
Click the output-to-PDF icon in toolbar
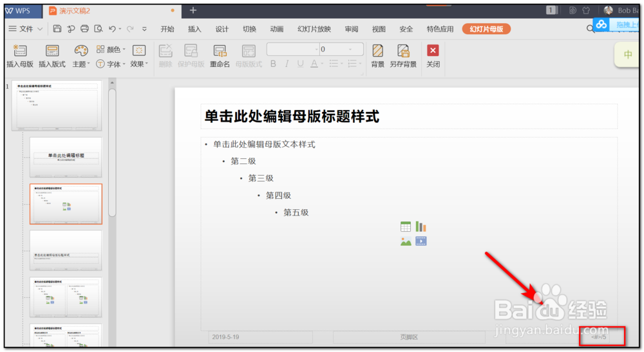[x=71, y=29]
